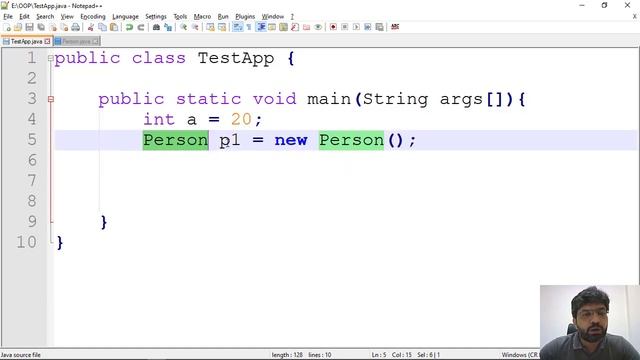Cut the selection with the scissors icon
Viewport: 640px width, 360px height.
(x=91, y=27)
